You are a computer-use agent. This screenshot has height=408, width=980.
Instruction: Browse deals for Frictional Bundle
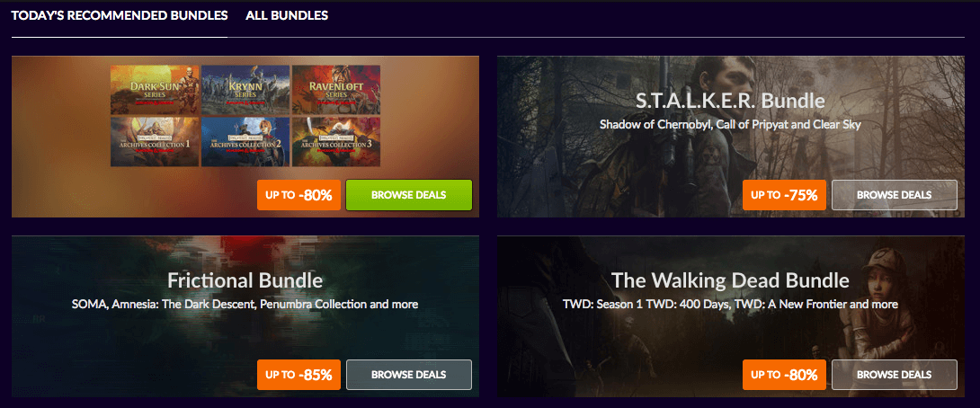pyautogui.click(x=409, y=375)
